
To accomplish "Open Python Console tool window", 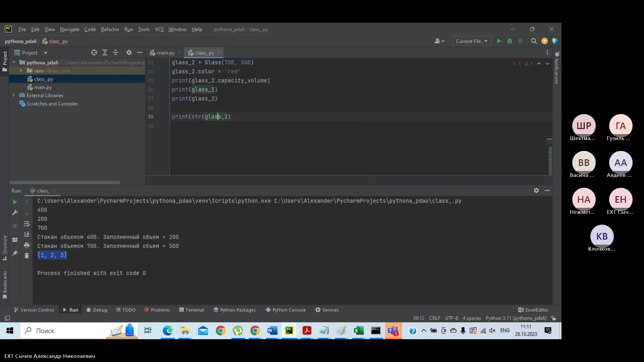I will pyautogui.click(x=286, y=310).
